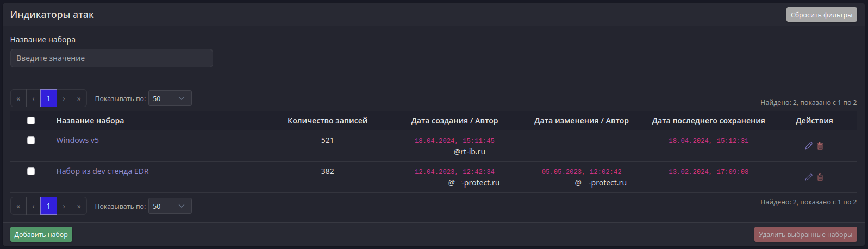The width and height of the screenshot is (868, 249).
Task: Select page 1 in top pagination
Action: pyautogui.click(x=48, y=98)
